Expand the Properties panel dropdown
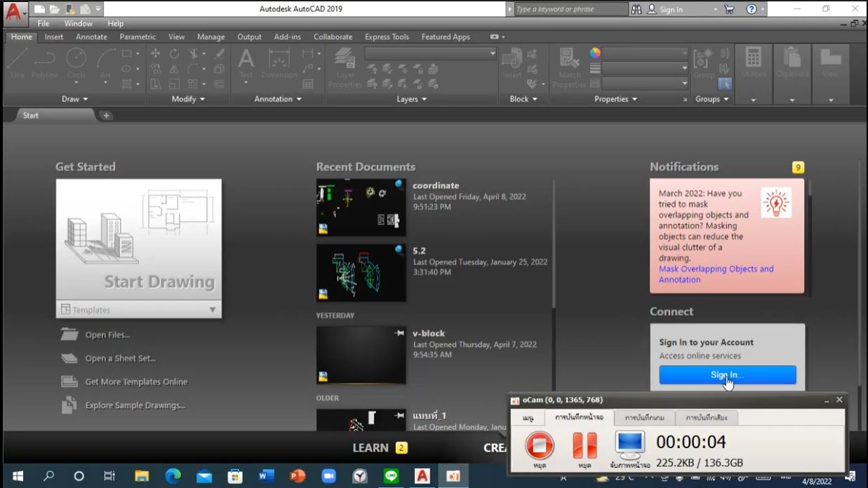Image resolution: width=868 pixels, height=488 pixels. click(616, 99)
